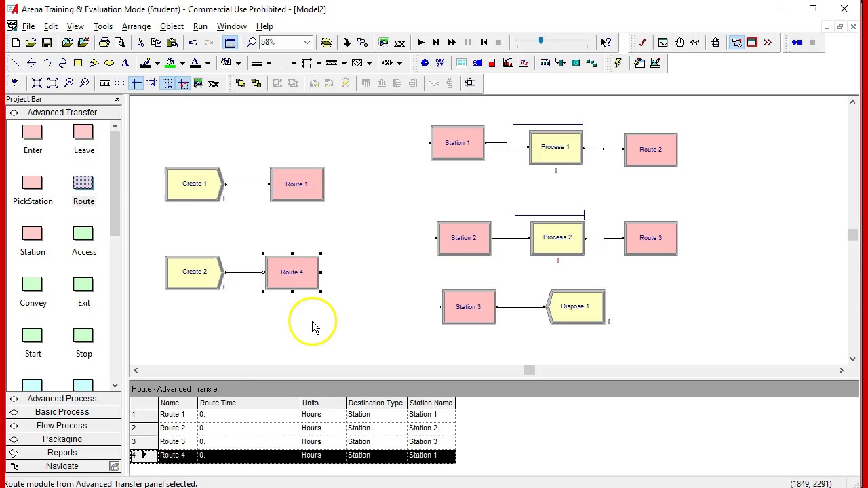
Task: Open the Reports panel
Action: click(x=62, y=453)
